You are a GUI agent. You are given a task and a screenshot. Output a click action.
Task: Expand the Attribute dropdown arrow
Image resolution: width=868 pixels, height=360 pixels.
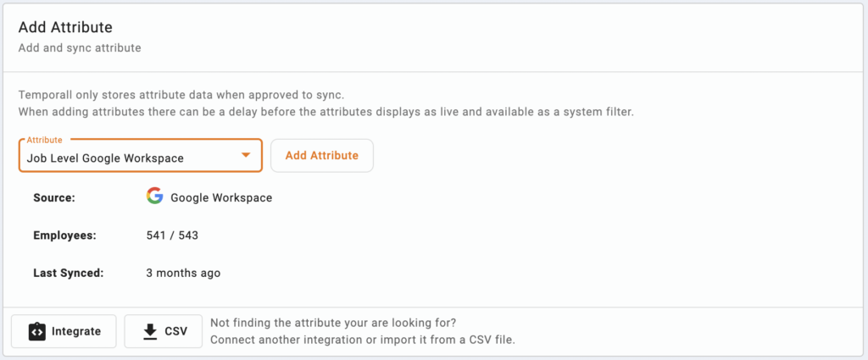(x=246, y=156)
